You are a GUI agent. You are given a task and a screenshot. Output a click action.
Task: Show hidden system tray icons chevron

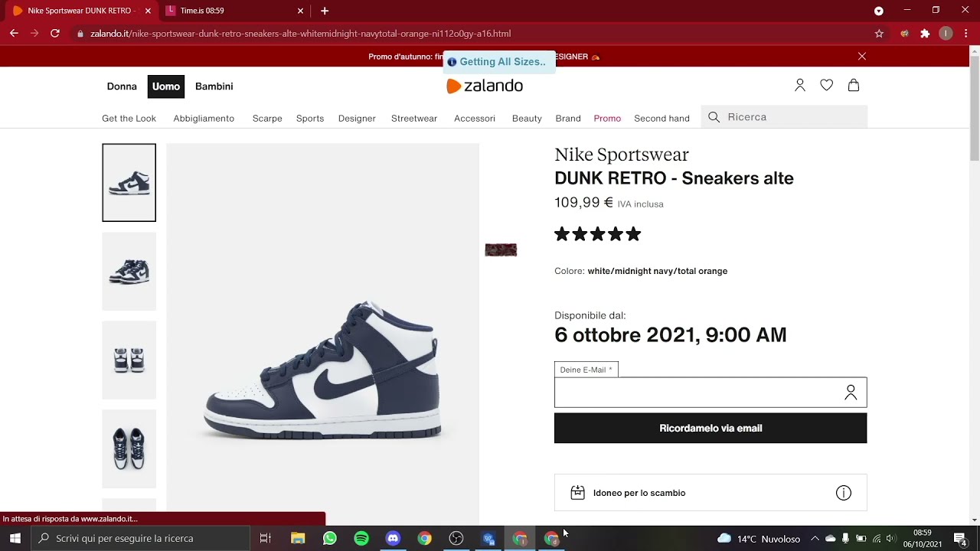(x=815, y=539)
